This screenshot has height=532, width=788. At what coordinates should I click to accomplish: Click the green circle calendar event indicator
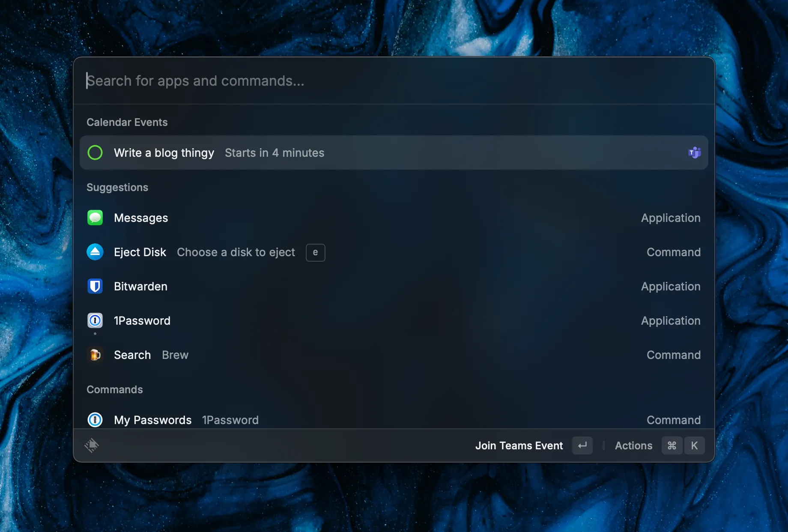tap(95, 152)
